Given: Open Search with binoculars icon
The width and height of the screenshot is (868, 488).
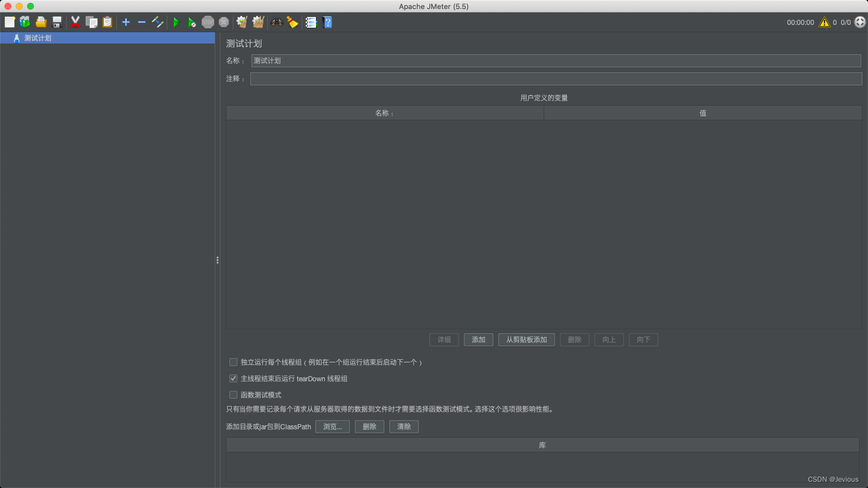Looking at the screenshot, I should click(276, 22).
